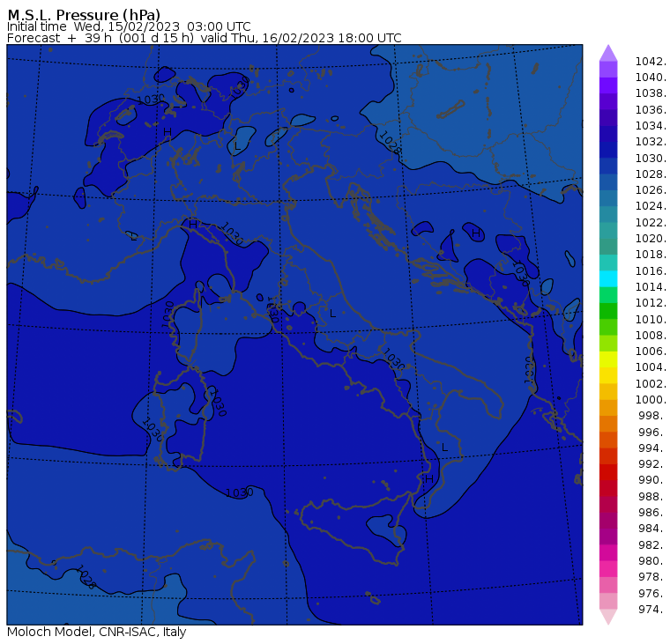The height and width of the screenshot is (644, 670).
Task: Click the 'Moloch Model, CNR-ISAC, Italy' credit
Action: tap(97, 632)
